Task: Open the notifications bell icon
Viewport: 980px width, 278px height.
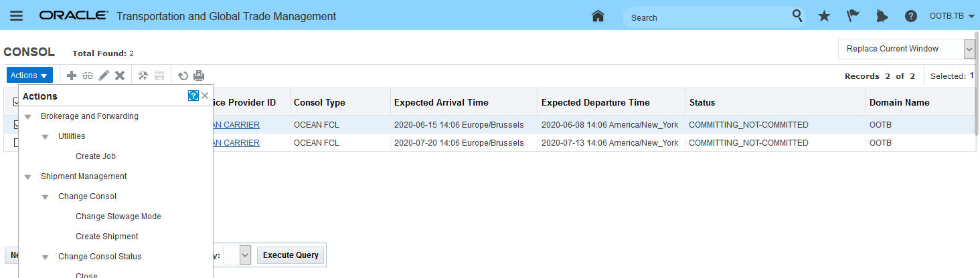Action: [882, 16]
